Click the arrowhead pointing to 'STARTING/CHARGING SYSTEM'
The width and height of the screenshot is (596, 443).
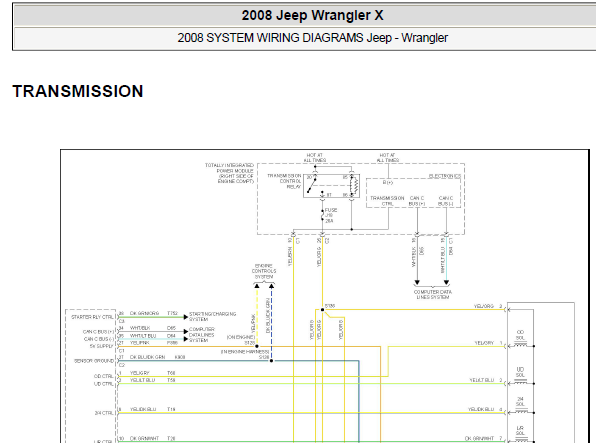point(185,317)
